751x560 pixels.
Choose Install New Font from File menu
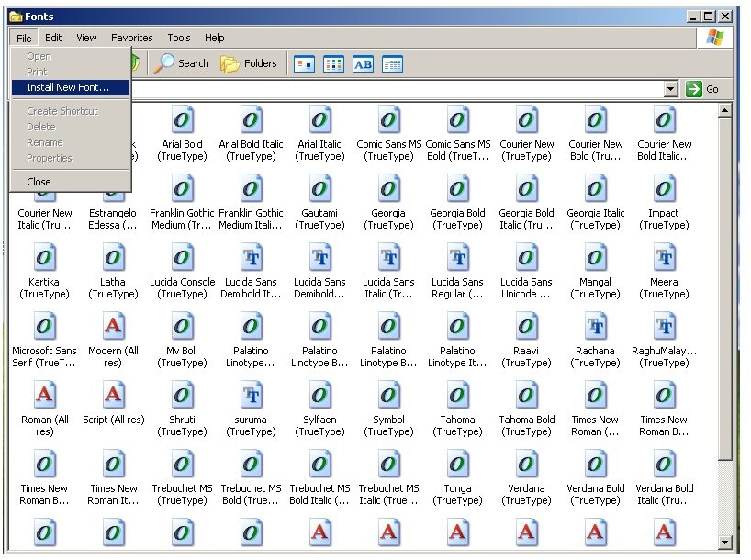(71, 87)
